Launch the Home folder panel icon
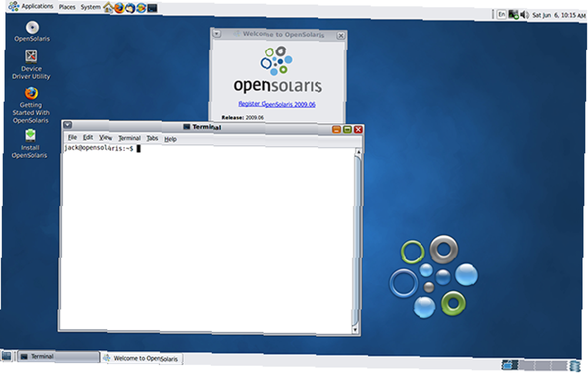This screenshot has width=588, height=373. coord(108,7)
